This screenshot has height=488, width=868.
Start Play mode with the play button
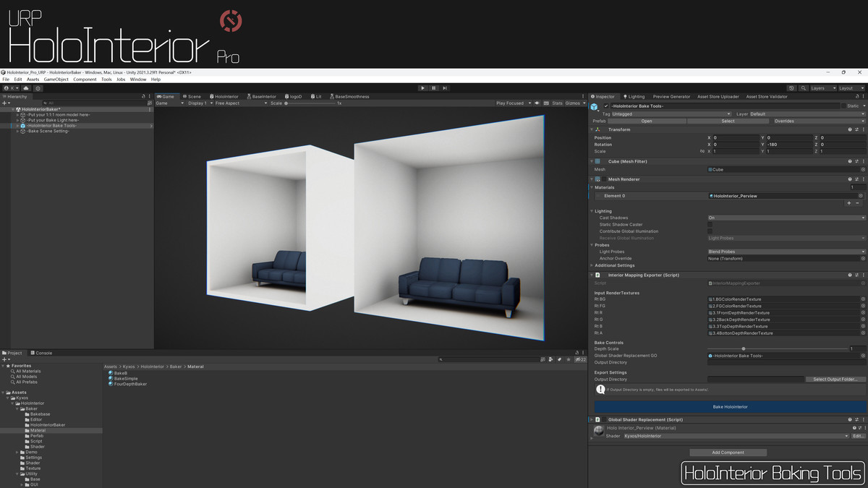423,88
